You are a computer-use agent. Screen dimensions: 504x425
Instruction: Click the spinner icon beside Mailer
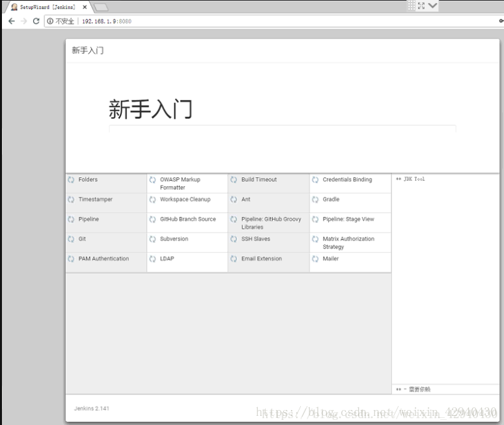[x=315, y=259]
